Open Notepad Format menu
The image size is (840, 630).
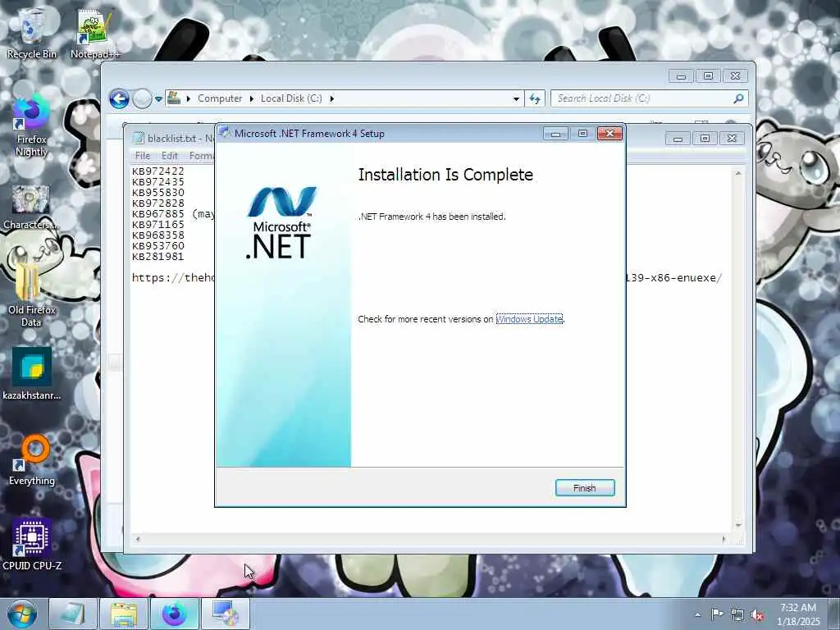[201, 155]
